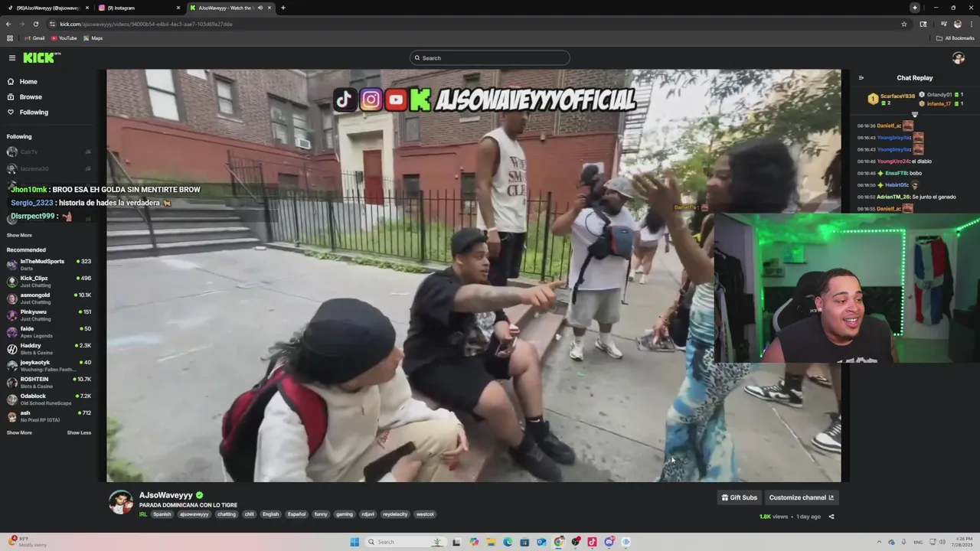The width and height of the screenshot is (980, 551).
Task: Click the Gift Subs button
Action: point(740,497)
